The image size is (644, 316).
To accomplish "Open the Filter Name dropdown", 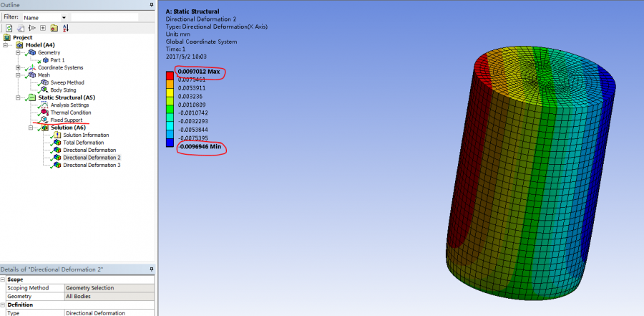I will point(64,18).
